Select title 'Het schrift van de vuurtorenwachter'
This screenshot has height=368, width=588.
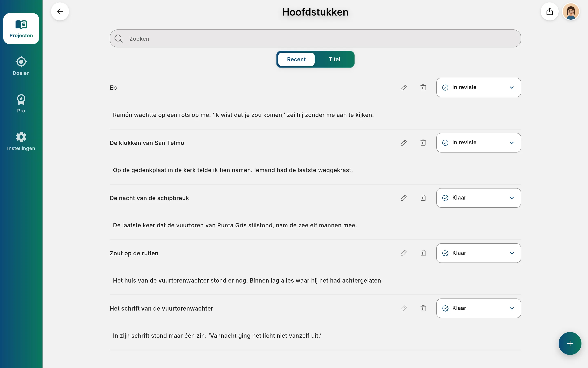[x=161, y=309]
